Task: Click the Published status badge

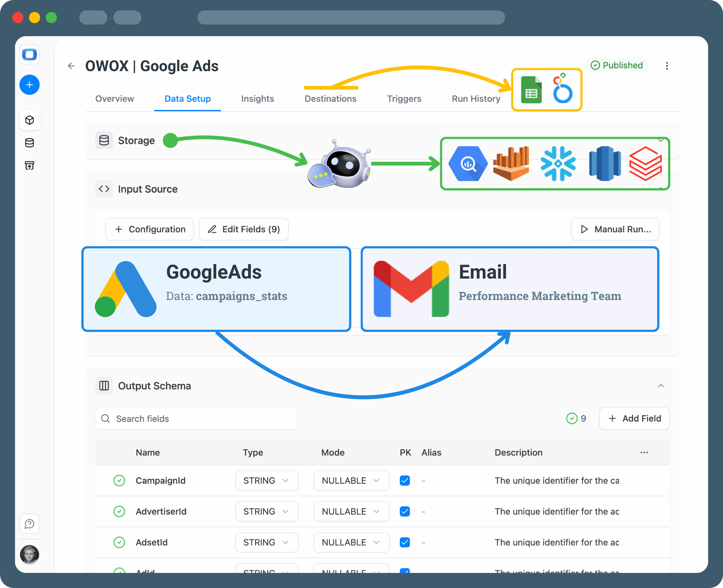Action: pos(616,65)
